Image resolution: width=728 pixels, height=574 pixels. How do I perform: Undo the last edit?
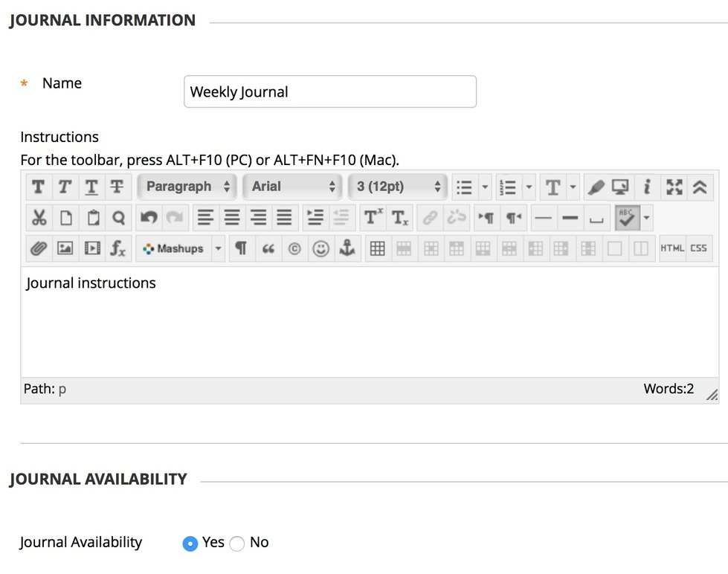coord(149,218)
